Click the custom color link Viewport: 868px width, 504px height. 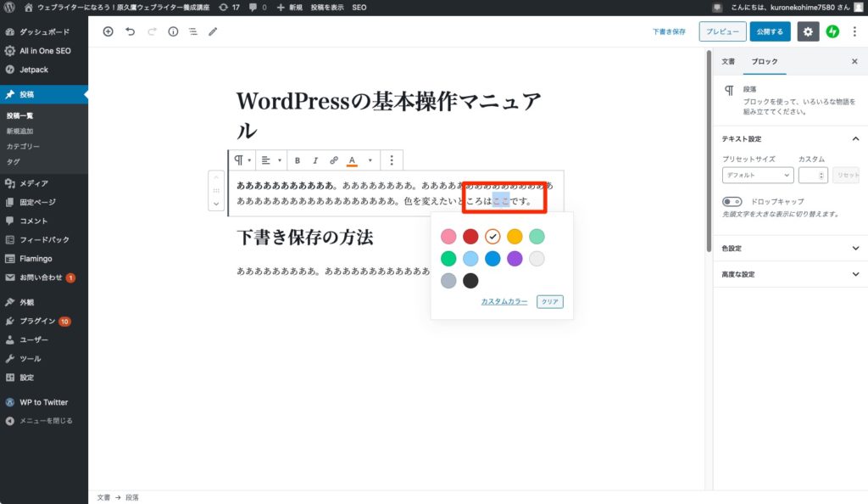click(x=504, y=301)
